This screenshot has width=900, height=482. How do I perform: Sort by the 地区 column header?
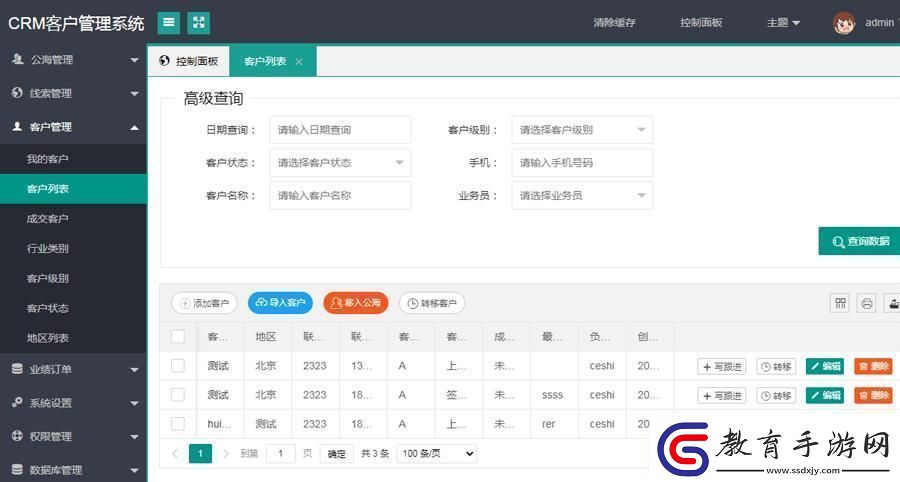coord(266,337)
